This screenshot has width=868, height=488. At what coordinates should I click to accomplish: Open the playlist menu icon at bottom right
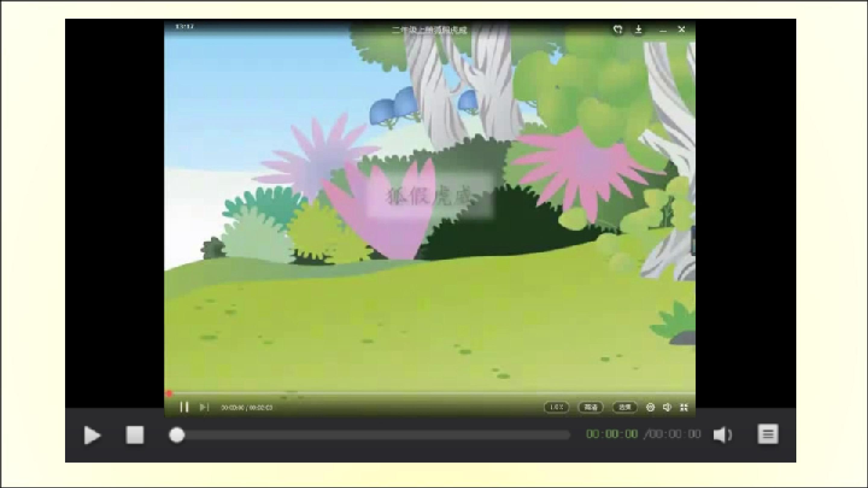pyautogui.click(x=768, y=434)
